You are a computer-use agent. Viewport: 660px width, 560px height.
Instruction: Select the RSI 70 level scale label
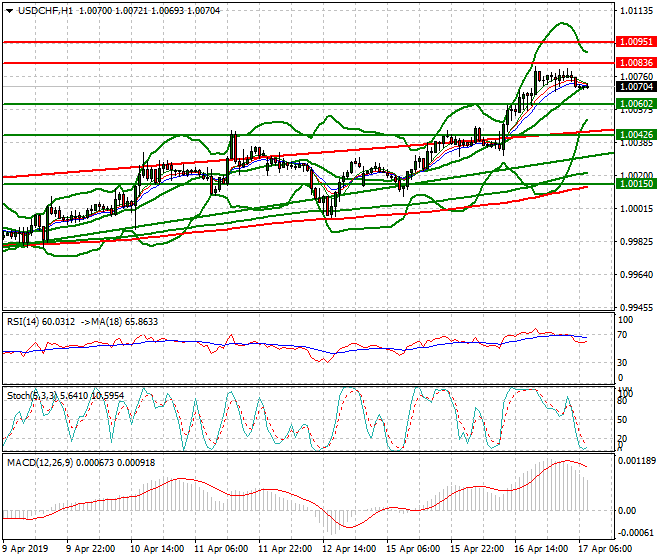tap(623, 335)
